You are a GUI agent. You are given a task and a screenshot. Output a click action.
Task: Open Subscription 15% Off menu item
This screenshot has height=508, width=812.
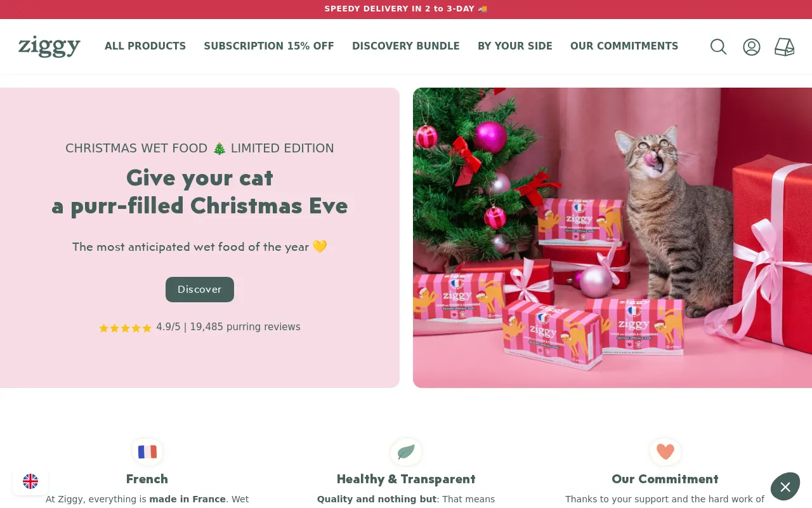pyautogui.click(x=269, y=46)
